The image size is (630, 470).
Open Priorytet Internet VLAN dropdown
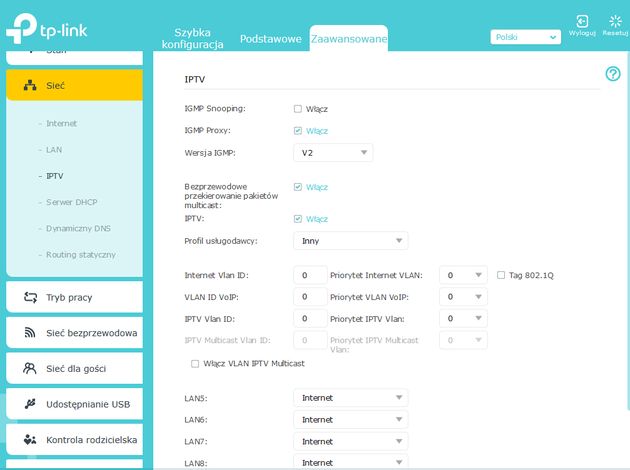[x=463, y=275]
